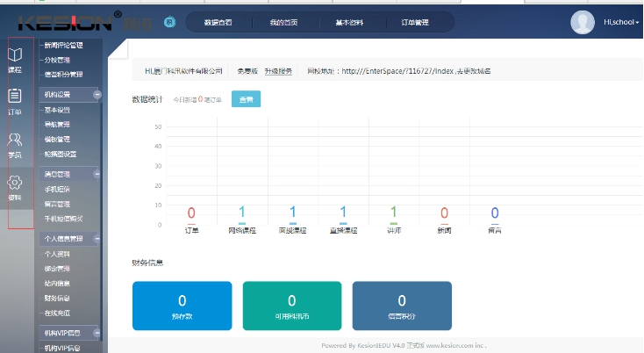
Task: Open 站内信息 menu entry
Action: point(58,284)
